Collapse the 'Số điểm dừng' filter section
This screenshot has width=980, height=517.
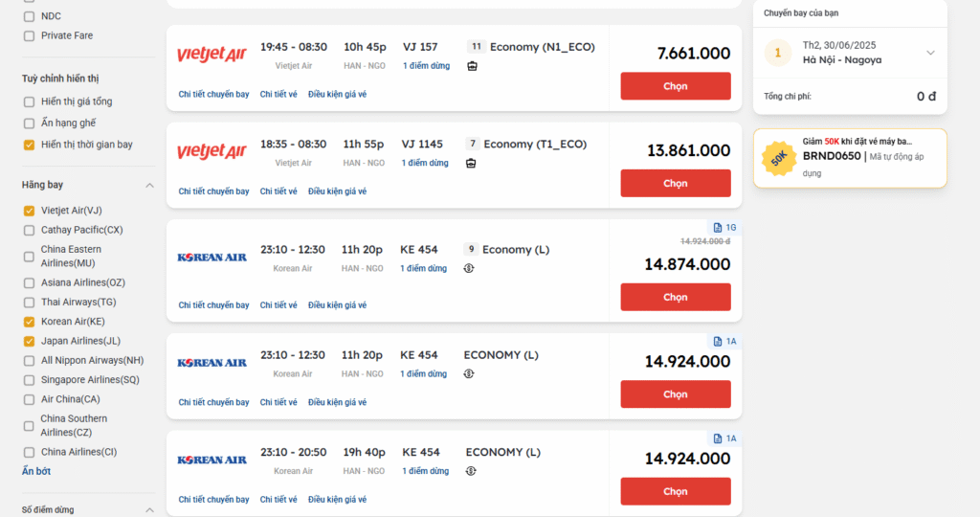(149, 510)
